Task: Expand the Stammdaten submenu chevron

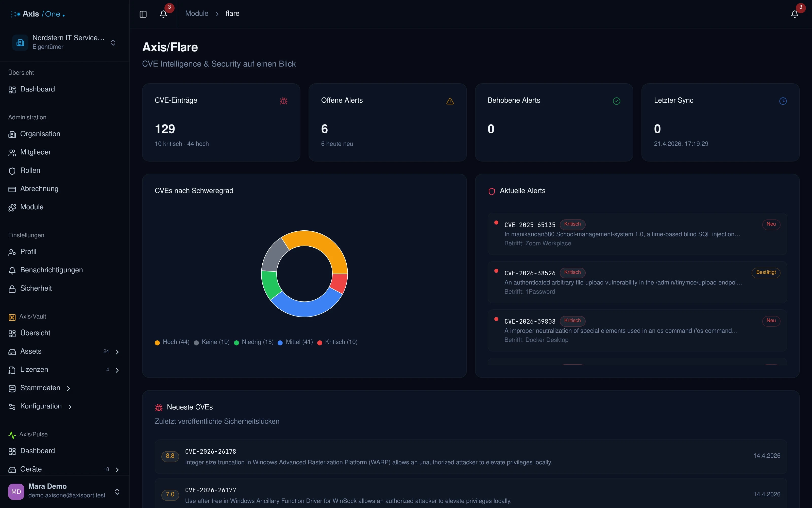Action: click(x=69, y=388)
